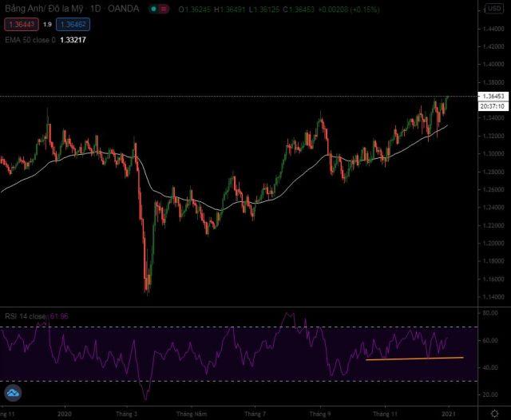Click the OANDA data source label

click(123, 9)
